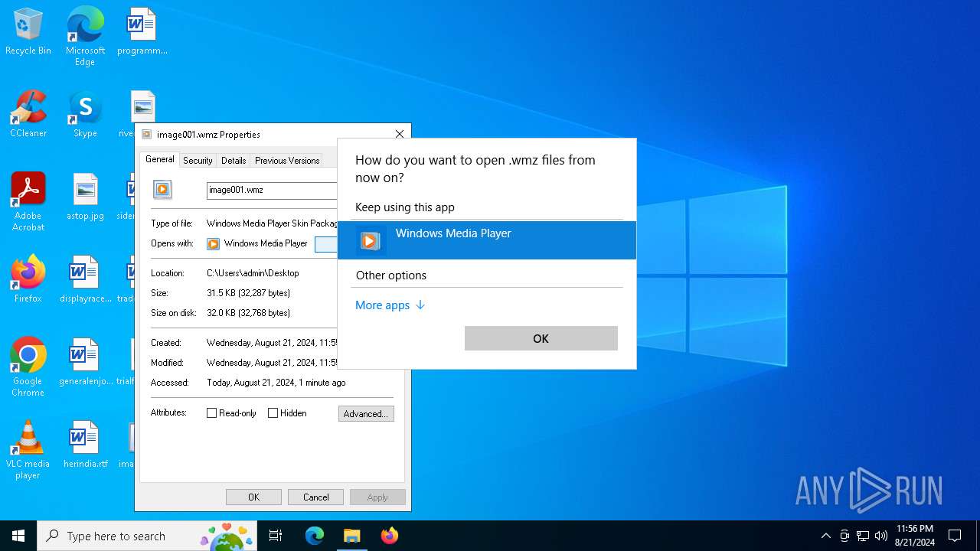Select the astop.jpg image file
The width and height of the screenshot is (980, 551).
pyautogui.click(x=85, y=197)
